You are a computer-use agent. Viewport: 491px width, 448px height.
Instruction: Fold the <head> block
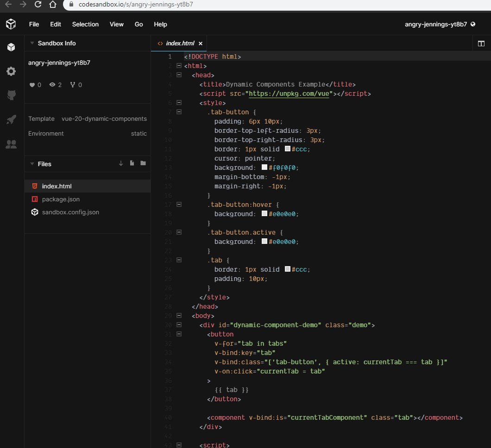pyautogui.click(x=179, y=75)
